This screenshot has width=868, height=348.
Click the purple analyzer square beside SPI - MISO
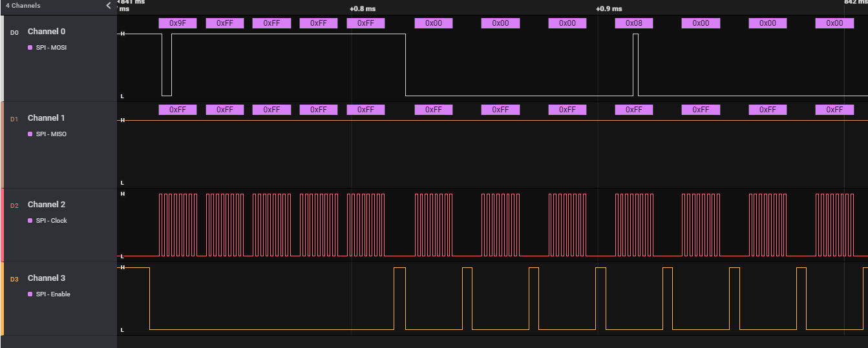tap(30, 134)
